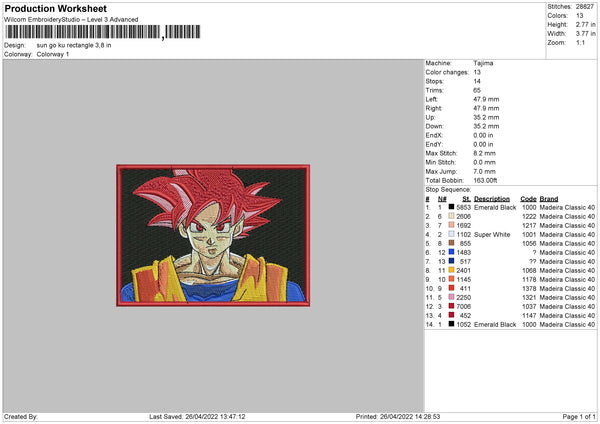Click the Width value 3.77 in

click(x=585, y=34)
